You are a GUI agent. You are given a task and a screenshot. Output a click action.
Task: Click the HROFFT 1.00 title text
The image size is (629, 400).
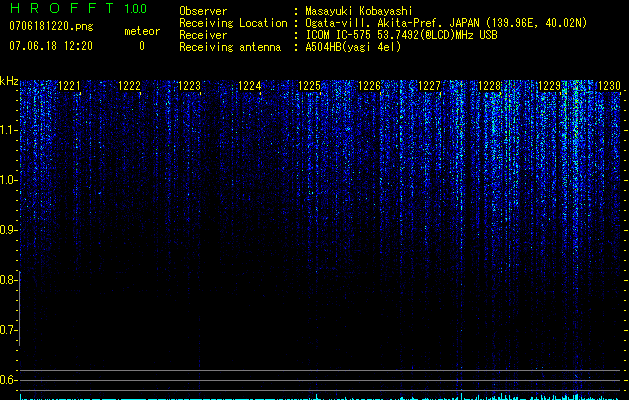(x=79, y=8)
